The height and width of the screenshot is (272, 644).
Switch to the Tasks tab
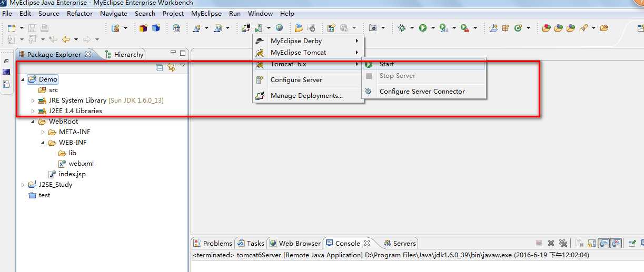[x=251, y=243]
